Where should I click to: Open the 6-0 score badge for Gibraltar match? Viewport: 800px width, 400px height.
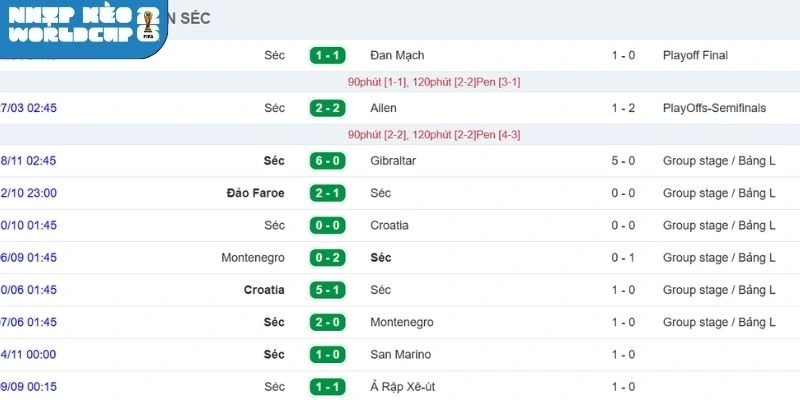coord(327,161)
